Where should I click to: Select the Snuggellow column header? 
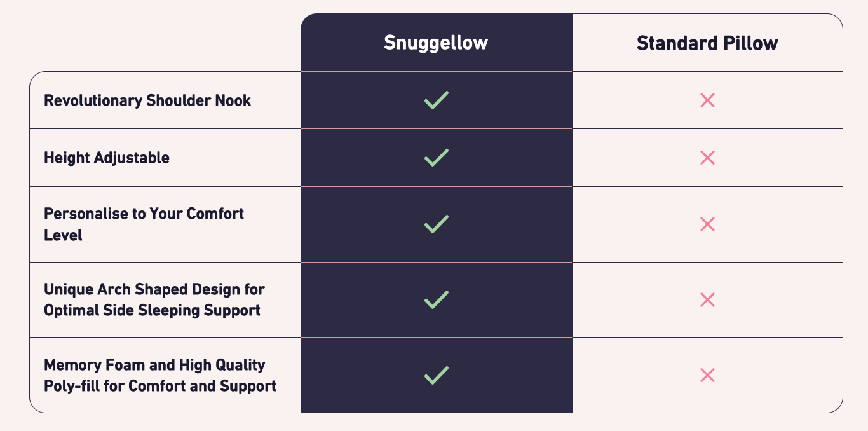[436, 43]
